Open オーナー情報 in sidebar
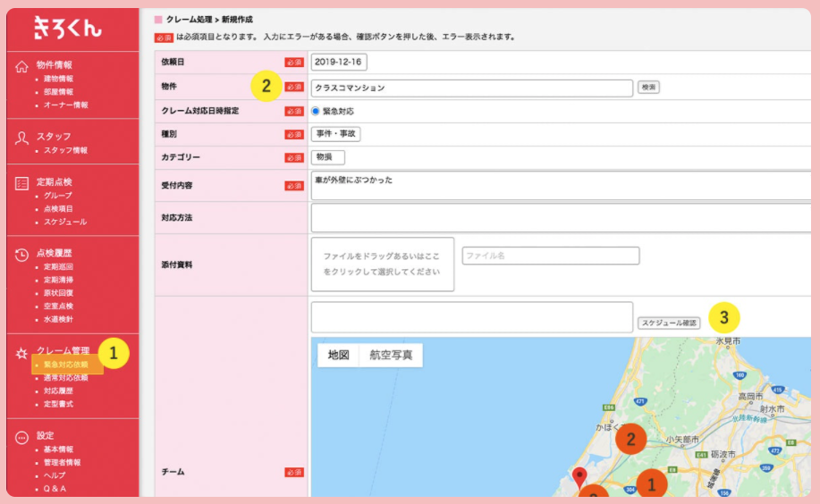 (x=66, y=105)
